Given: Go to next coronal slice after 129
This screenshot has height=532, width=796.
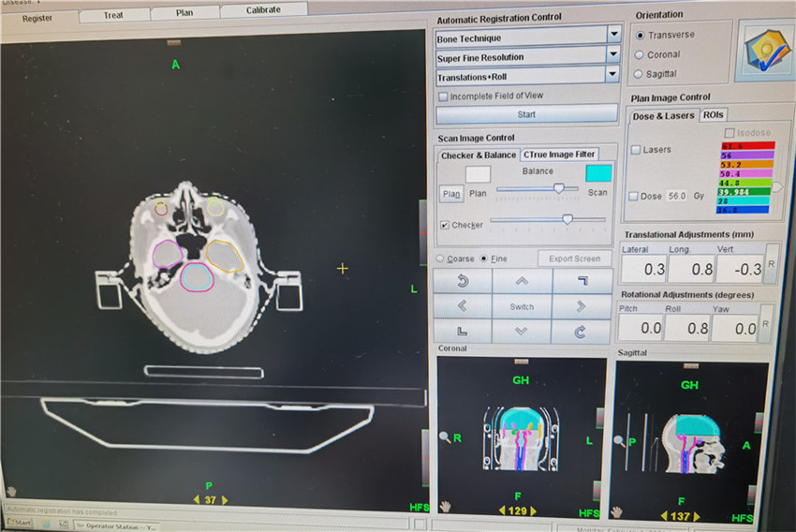Looking at the screenshot, I should click(x=533, y=511).
